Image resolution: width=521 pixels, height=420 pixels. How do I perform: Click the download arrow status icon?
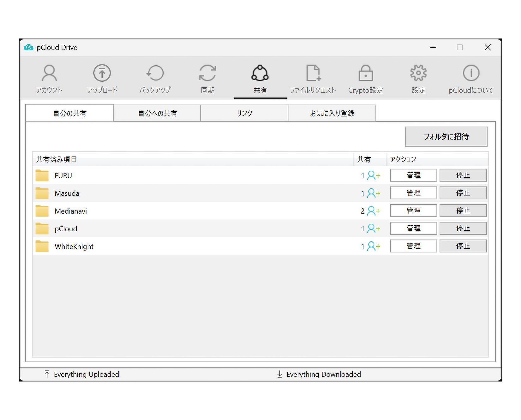coord(279,374)
